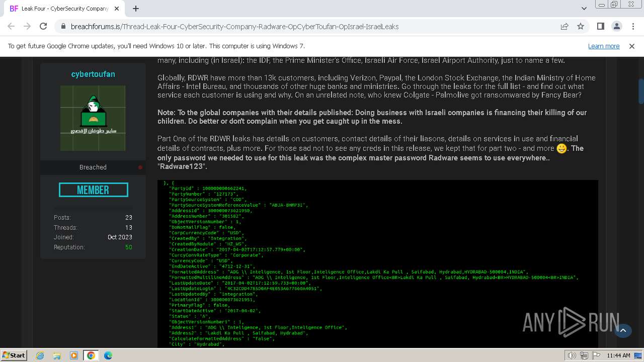The image size is (644, 362).
Task: Reload the breachforums page
Action: [x=43, y=26]
